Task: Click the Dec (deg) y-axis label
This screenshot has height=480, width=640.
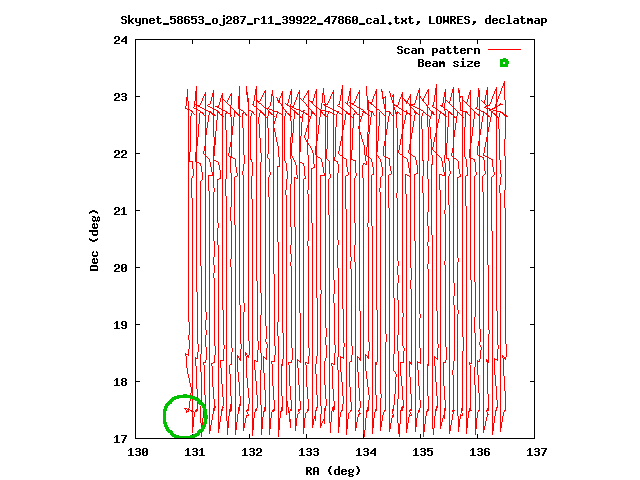Action: tap(95, 240)
